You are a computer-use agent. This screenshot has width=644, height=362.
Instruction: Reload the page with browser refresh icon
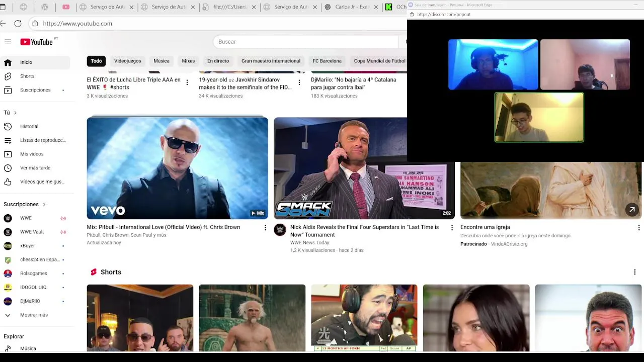(18, 24)
